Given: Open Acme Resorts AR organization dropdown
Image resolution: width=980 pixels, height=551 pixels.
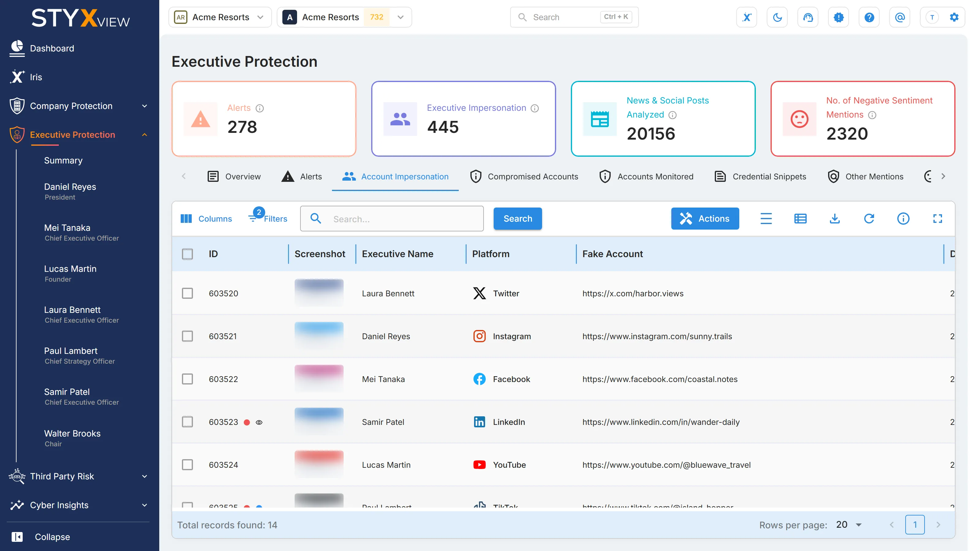Looking at the screenshot, I should (x=220, y=17).
